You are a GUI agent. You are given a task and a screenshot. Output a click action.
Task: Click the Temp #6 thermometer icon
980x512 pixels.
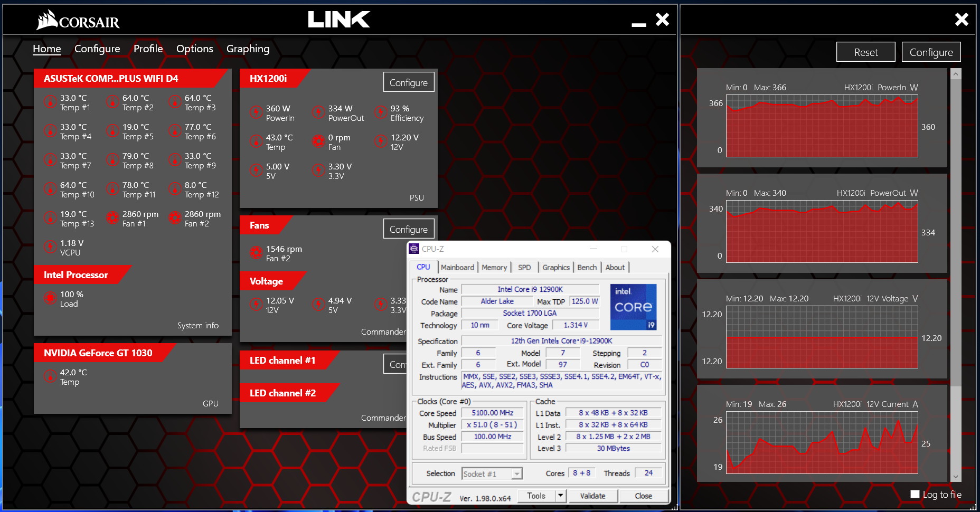[175, 130]
